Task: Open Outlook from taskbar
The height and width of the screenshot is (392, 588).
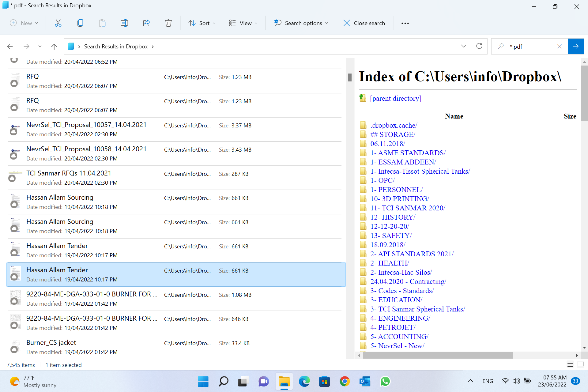Action: coord(365,382)
